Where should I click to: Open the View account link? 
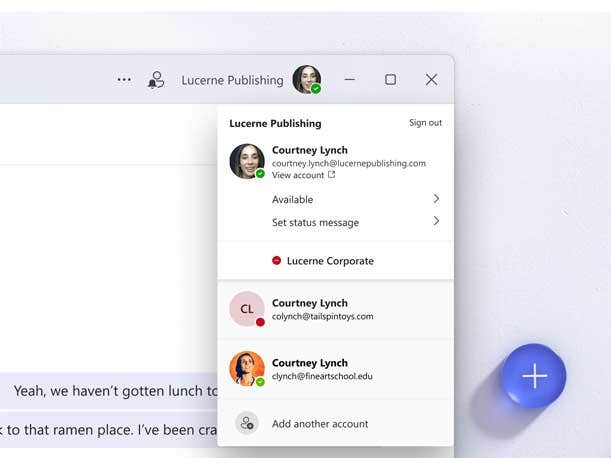[298, 175]
